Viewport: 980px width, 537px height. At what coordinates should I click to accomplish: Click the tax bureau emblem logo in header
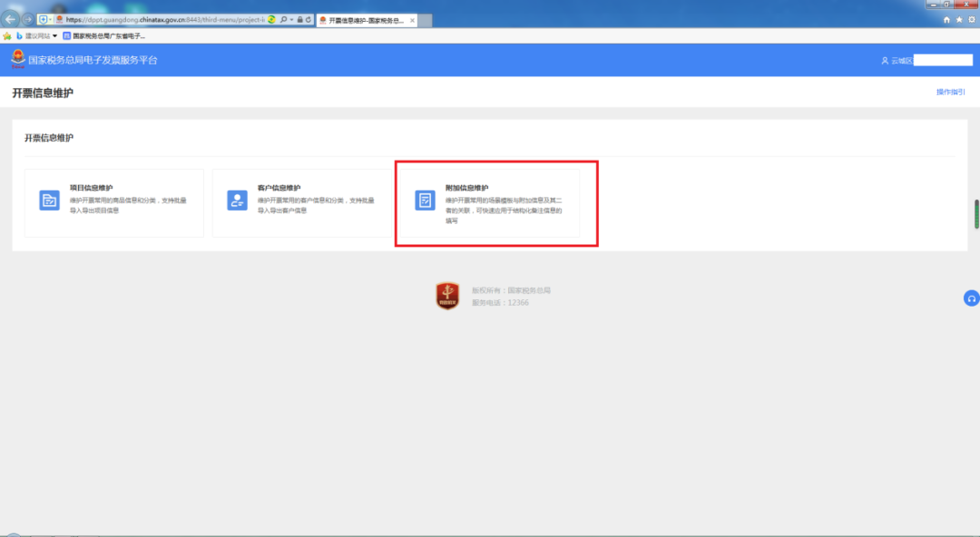[x=18, y=59]
